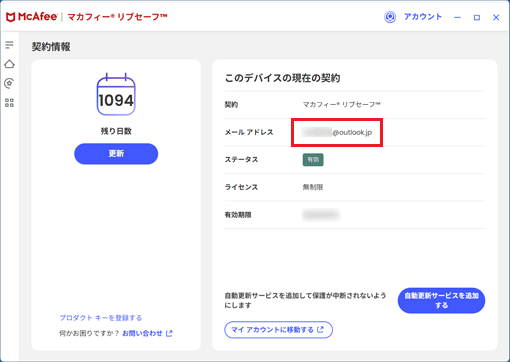The width and height of the screenshot is (510, 362).
Task: Click the 契約情報 page heading
Action: point(51,47)
